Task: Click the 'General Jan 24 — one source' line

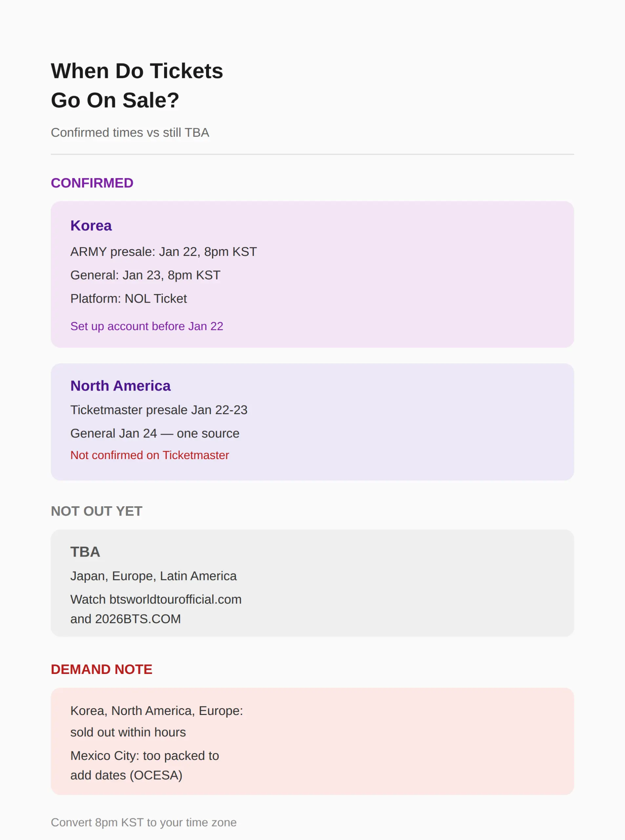Action: pyautogui.click(x=155, y=433)
